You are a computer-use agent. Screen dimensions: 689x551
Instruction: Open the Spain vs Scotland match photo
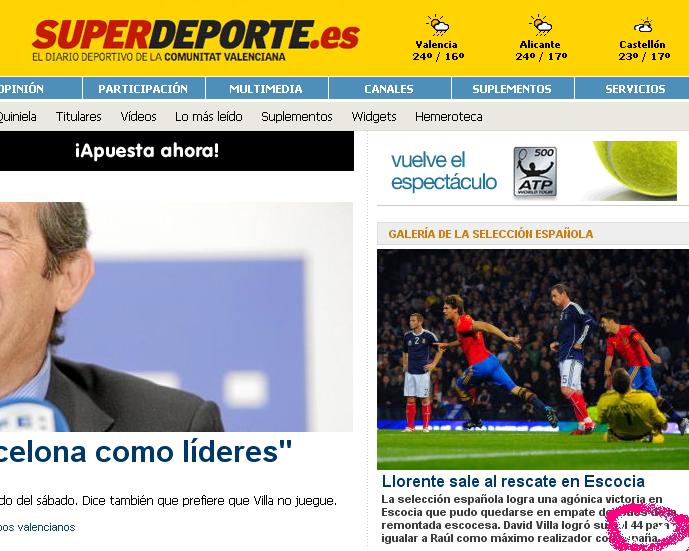tap(533, 359)
